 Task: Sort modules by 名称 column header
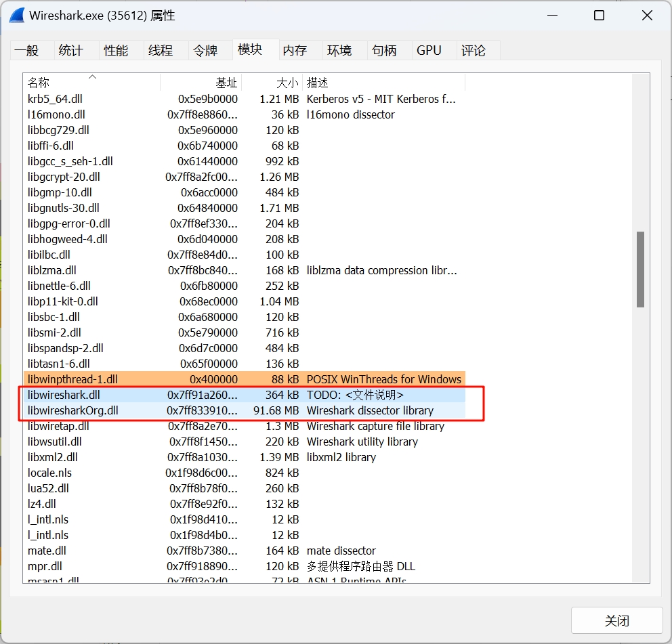(91, 83)
